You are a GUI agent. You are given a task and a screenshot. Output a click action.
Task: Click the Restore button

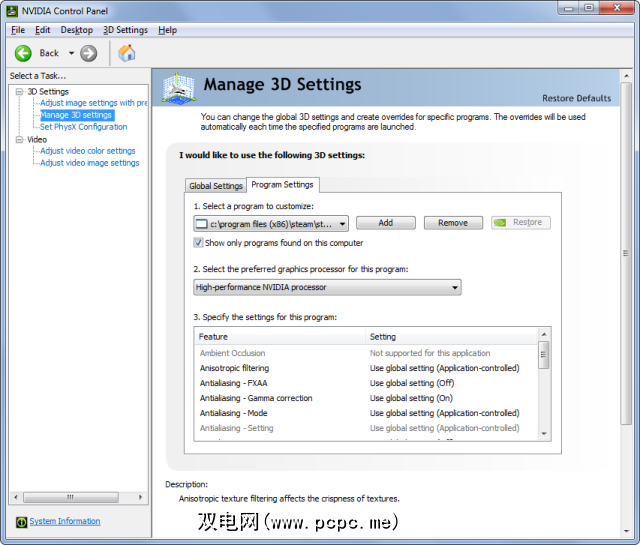tap(521, 222)
